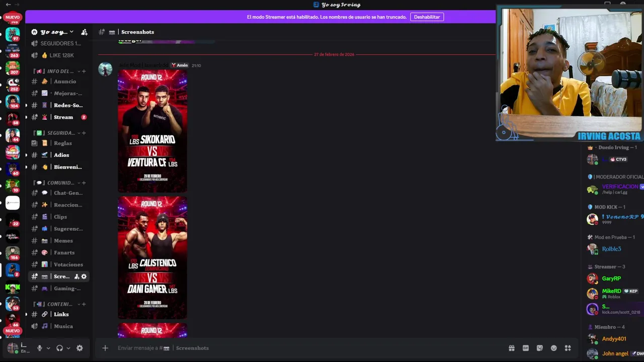Join the Musica voice channel
Screen dimensions: 644x362
point(59,326)
